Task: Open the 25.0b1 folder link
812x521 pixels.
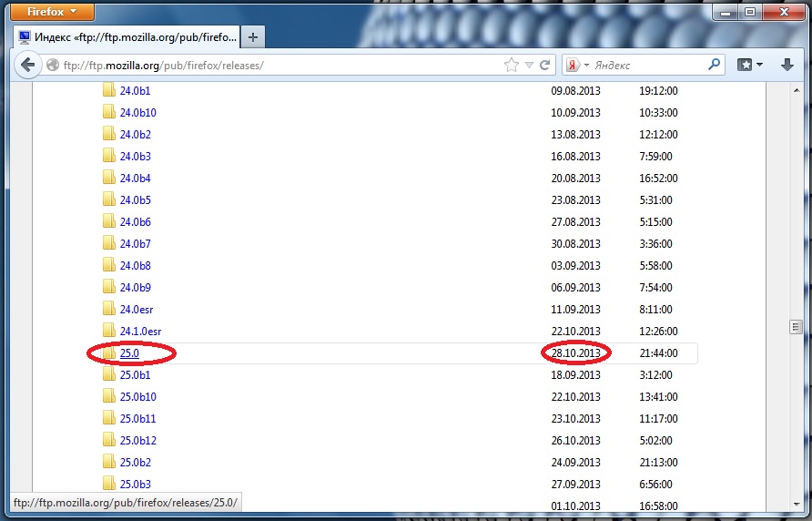Action: [x=135, y=375]
